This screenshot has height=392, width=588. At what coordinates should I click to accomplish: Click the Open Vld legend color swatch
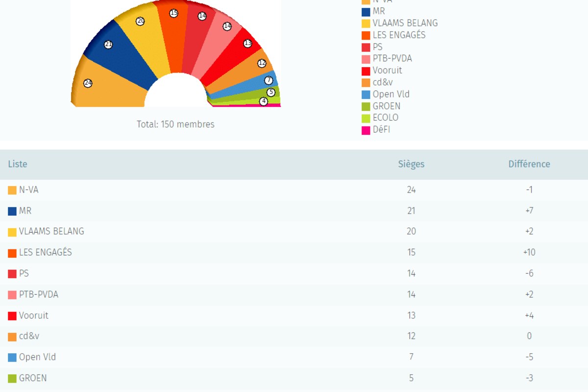point(366,95)
